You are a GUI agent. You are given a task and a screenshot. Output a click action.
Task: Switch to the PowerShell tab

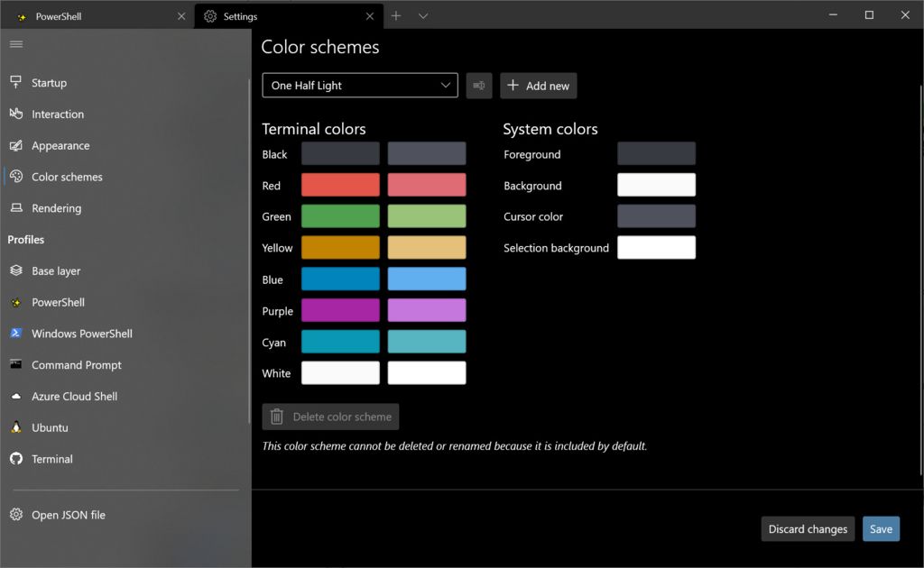pos(97,16)
